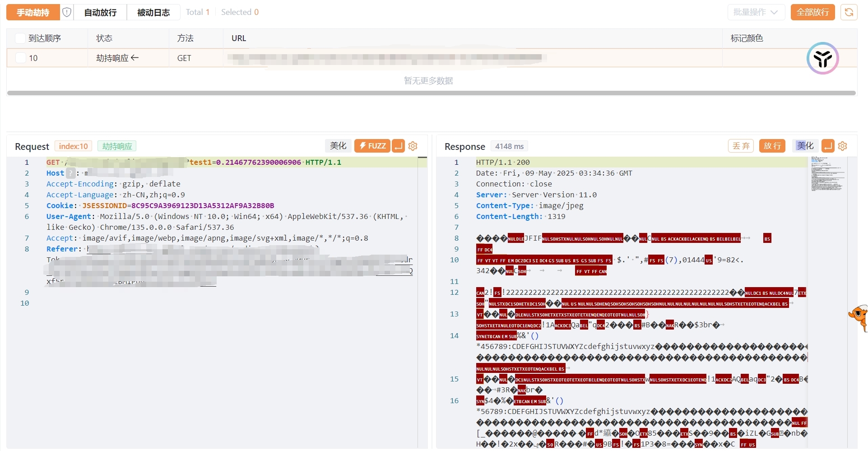Click the refresh icon next to 全部放行
This screenshot has width=868, height=451.
point(849,12)
